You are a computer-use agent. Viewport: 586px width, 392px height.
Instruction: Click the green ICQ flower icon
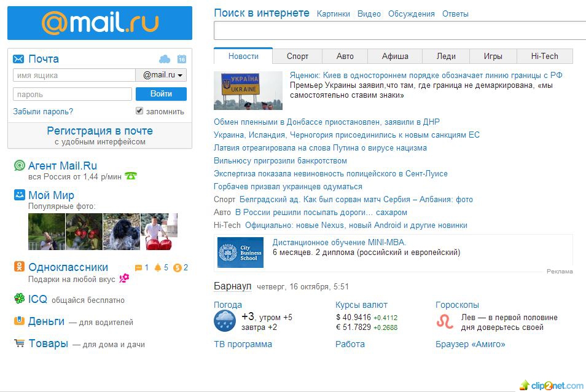click(x=20, y=298)
